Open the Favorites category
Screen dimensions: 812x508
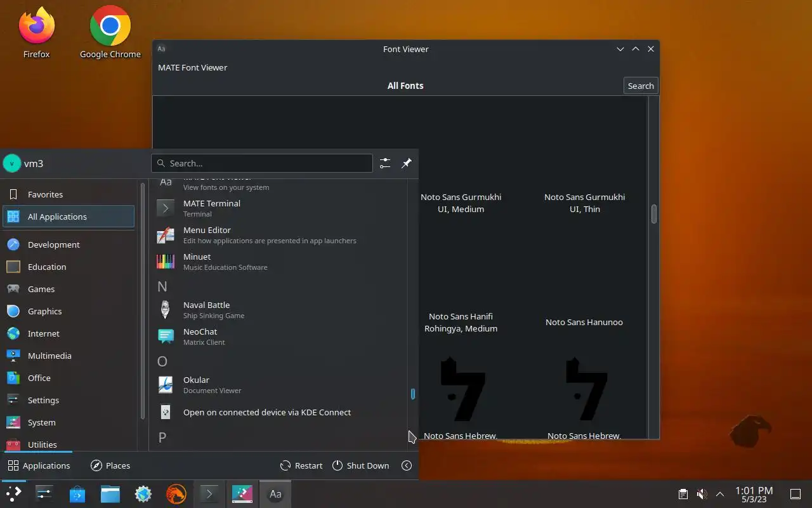[x=69, y=194]
